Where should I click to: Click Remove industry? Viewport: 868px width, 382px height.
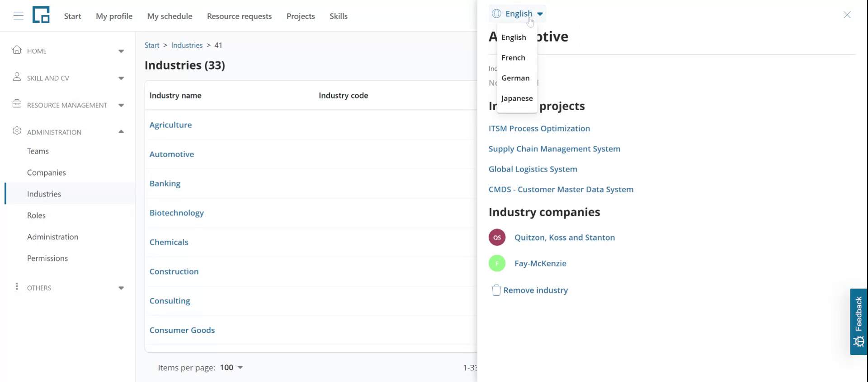(536, 290)
